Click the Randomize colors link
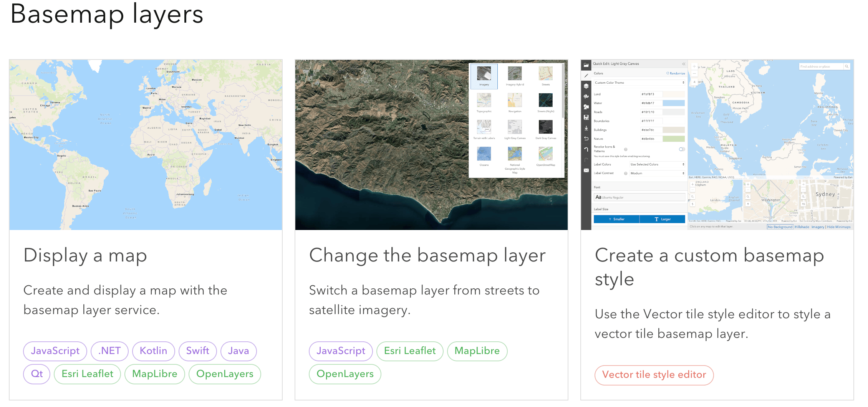 pos(676,73)
